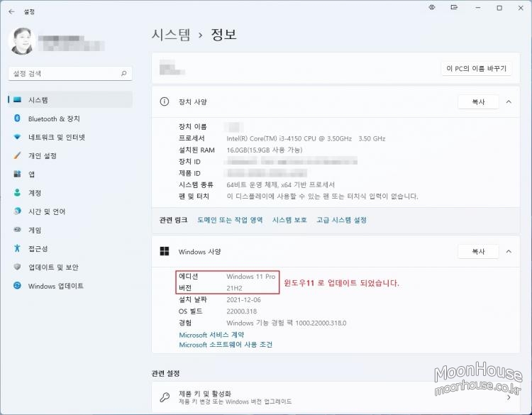Collapse the 장치 사양 section chevron
The image size is (532, 415).
509,101
